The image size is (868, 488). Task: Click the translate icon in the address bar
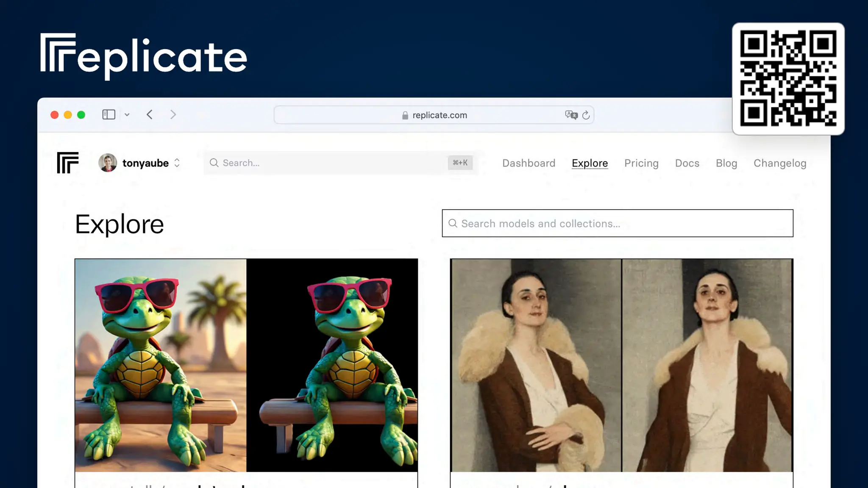point(571,115)
